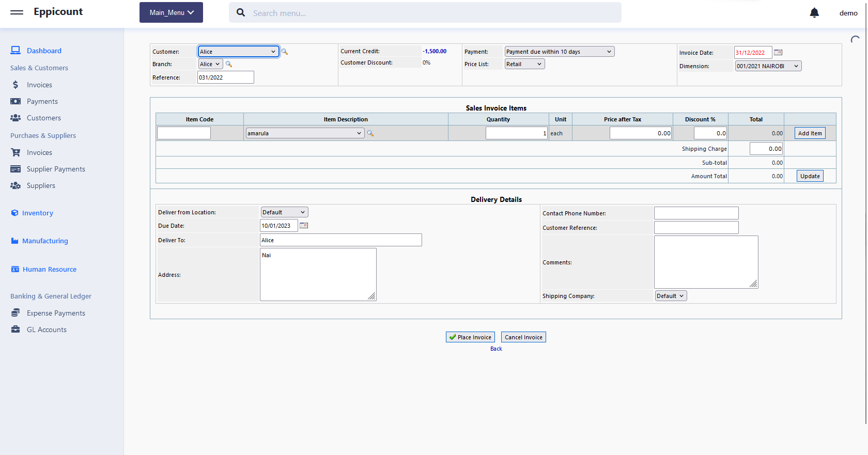Click the briefcase icon beside GL Accounts
The image size is (868, 455).
click(x=16, y=330)
